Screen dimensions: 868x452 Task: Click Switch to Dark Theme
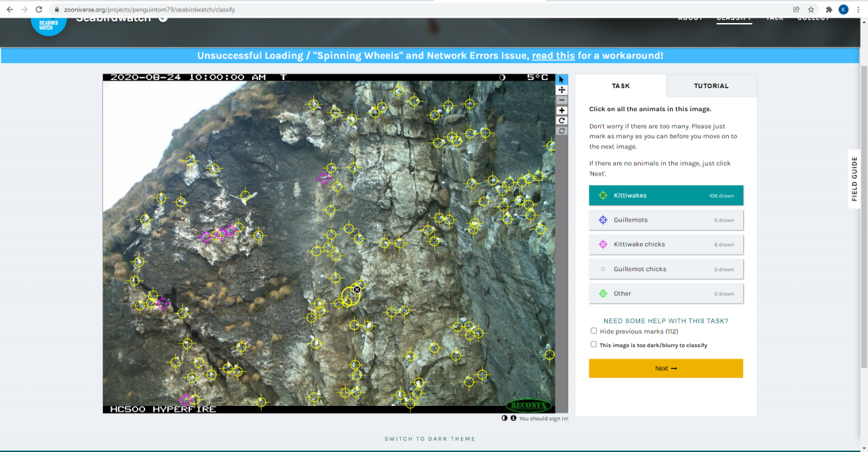click(430, 438)
